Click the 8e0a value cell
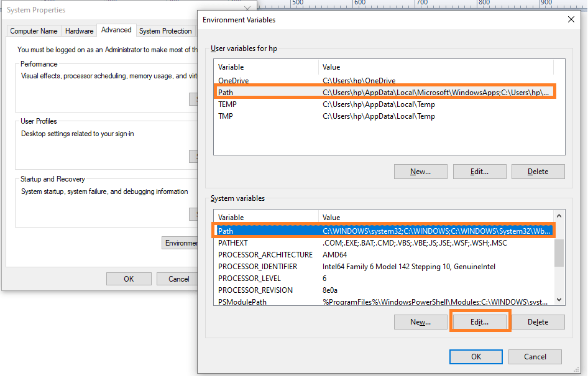588x378 pixels. pos(330,290)
